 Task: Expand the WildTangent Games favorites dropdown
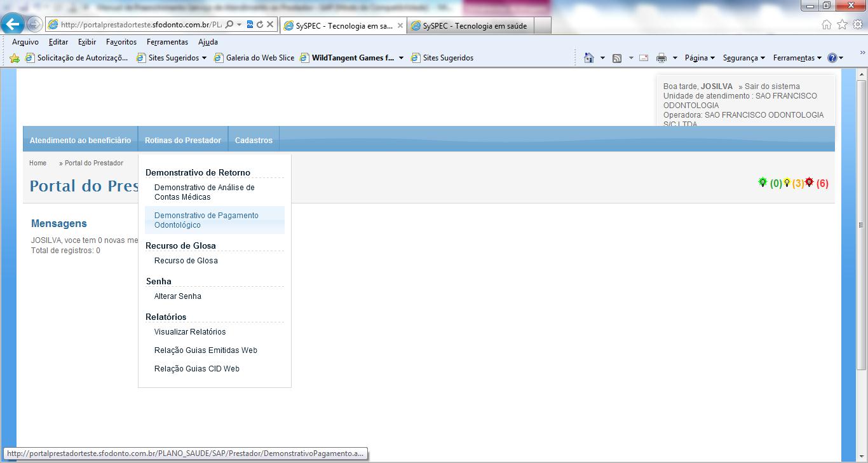tap(401, 58)
